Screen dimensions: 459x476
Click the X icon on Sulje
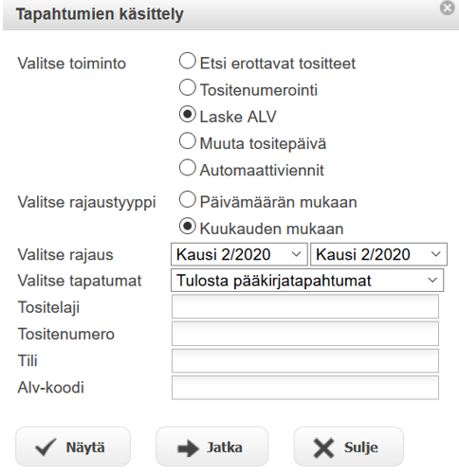[323, 448]
